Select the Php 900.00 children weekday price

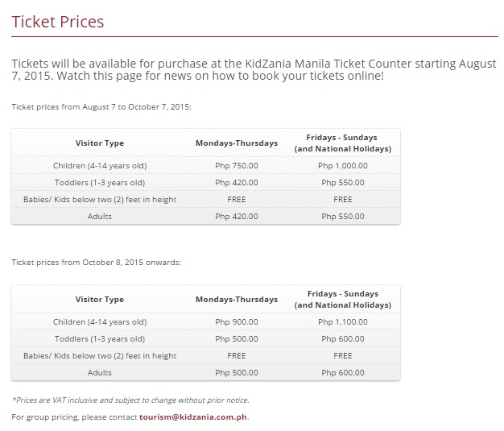(237, 322)
